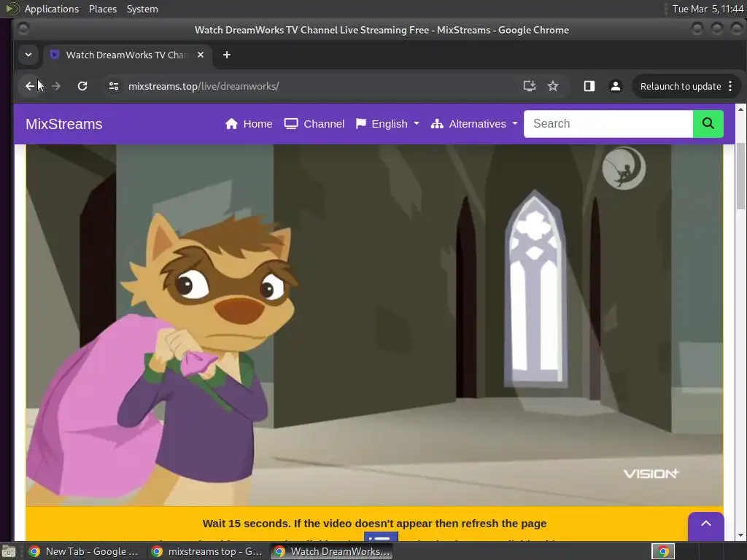
Task: Open the System menu
Action: pos(142,9)
